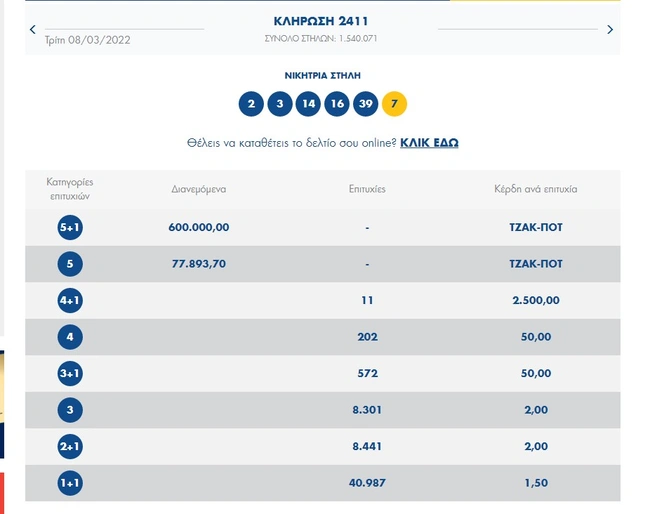
Task: Click the 2+1 category badge
Action: (x=70, y=445)
